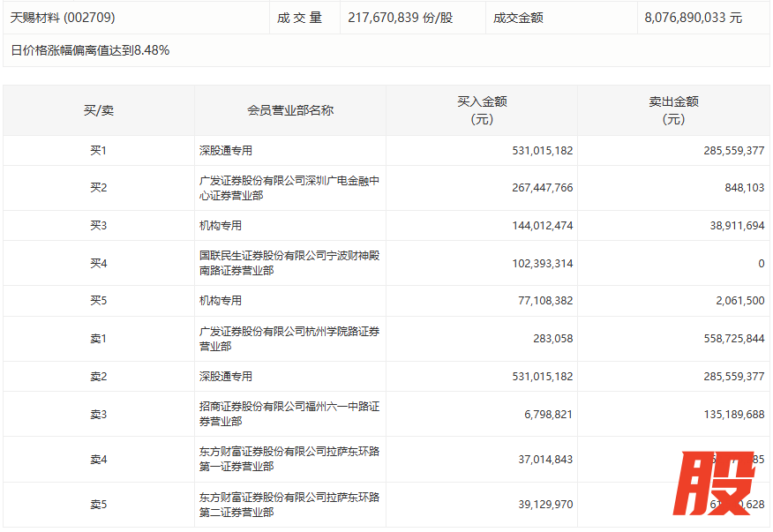Image resolution: width=773 pixels, height=532 pixels.
Task: Open 东方财富证券拉萨东环路第一证券营业部 entry
Action: point(289,459)
